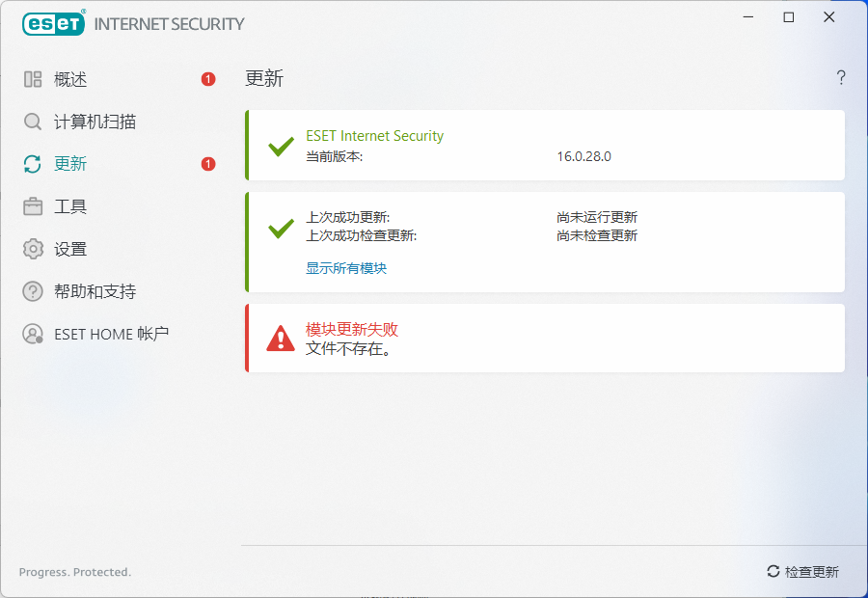868x598 pixels.
Task: Click the red badge beside 更新
Action: point(208,164)
